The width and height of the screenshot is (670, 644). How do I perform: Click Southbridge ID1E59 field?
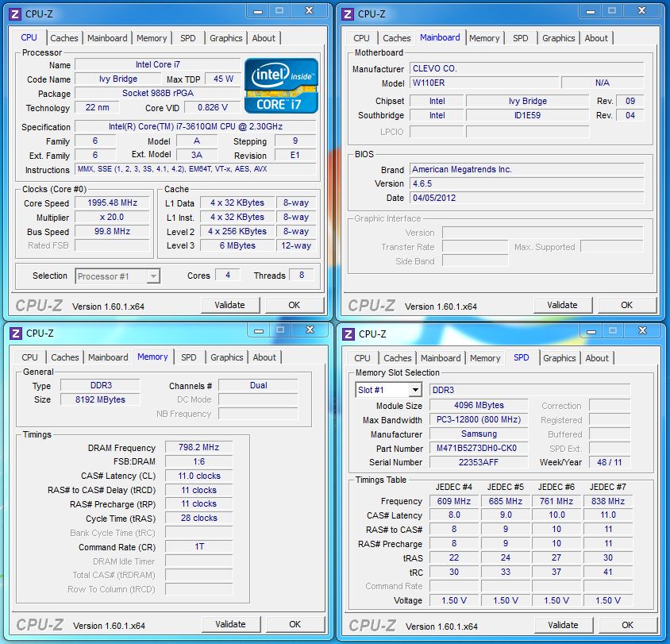coord(528,115)
